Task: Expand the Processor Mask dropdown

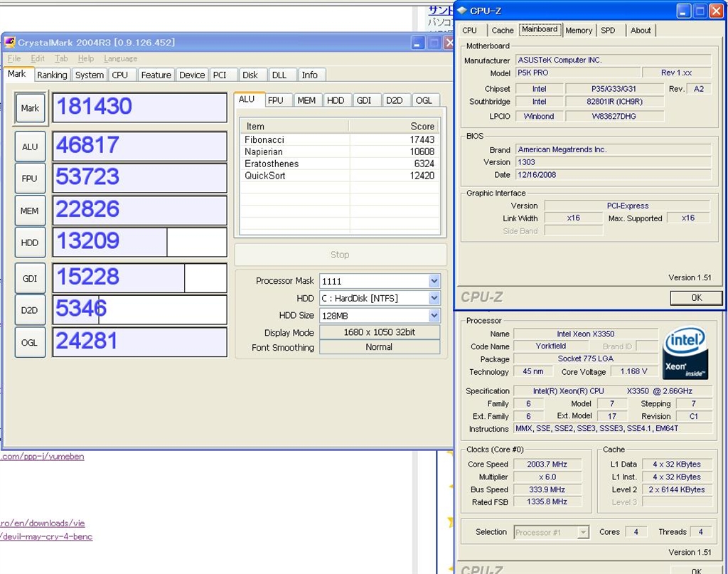Action: coord(434,281)
